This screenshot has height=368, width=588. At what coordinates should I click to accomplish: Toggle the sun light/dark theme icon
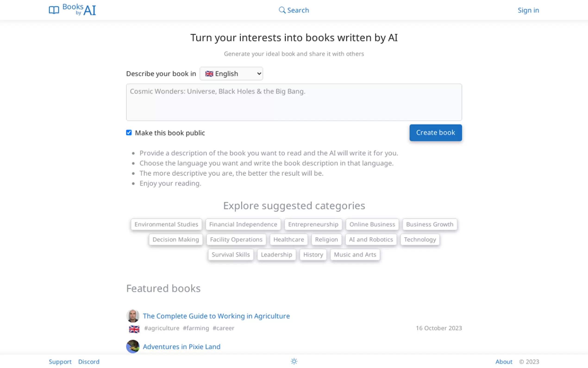294,362
